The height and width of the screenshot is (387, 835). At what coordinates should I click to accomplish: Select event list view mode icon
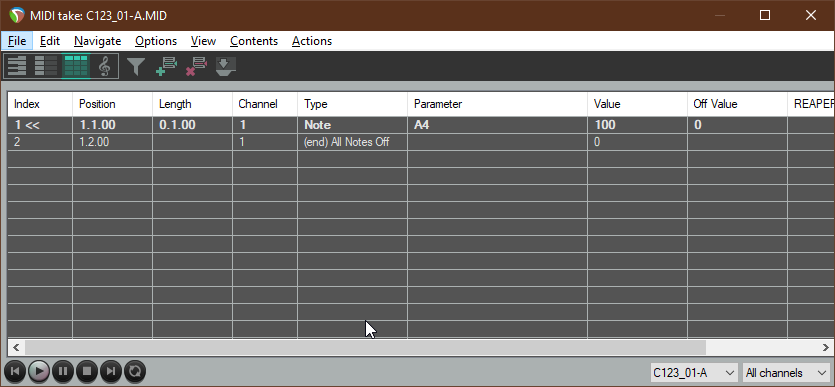(76, 66)
